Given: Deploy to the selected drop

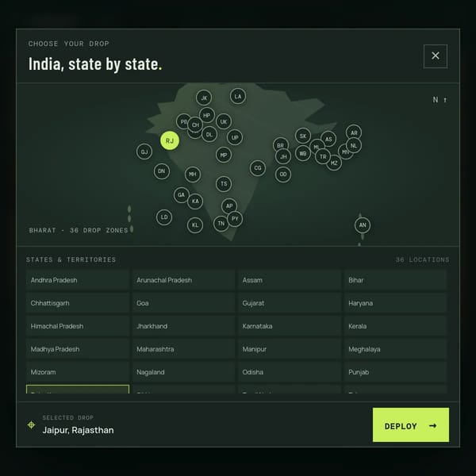Looking at the screenshot, I should coord(410,424).
